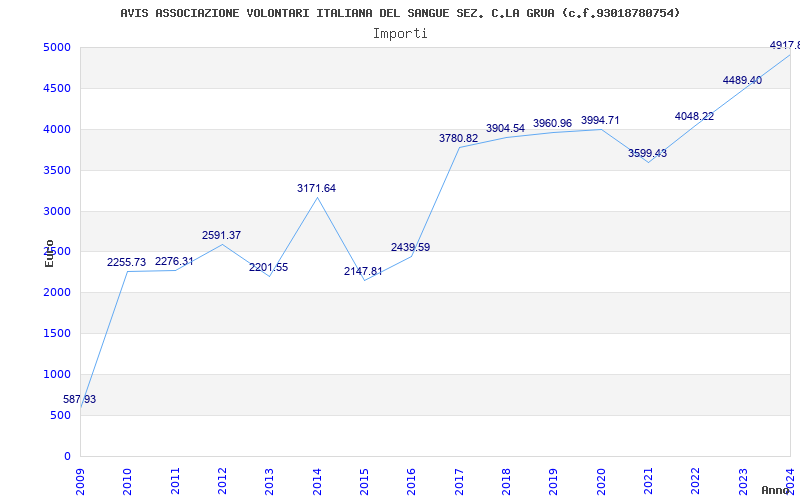Select the 2011 x-axis year label
This screenshot has width=800, height=500.
point(175,482)
